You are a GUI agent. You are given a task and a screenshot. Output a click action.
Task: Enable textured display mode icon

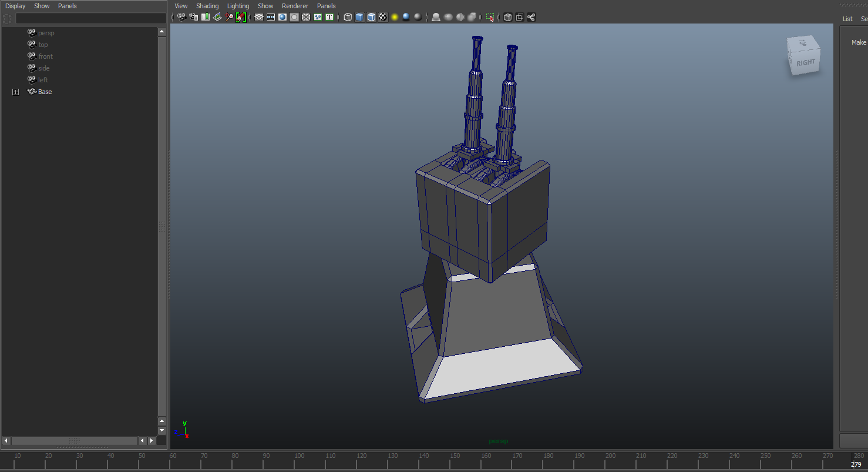[371, 17]
